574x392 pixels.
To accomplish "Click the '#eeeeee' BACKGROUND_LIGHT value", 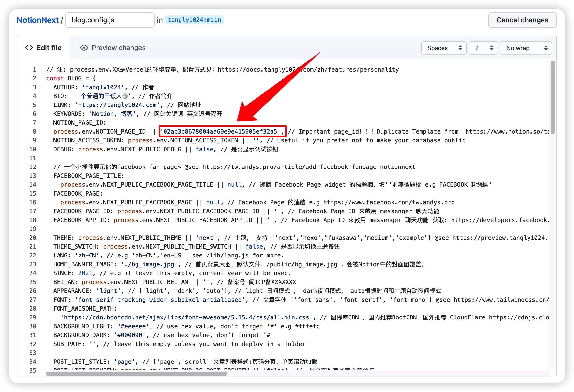I will (x=133, y=326).
